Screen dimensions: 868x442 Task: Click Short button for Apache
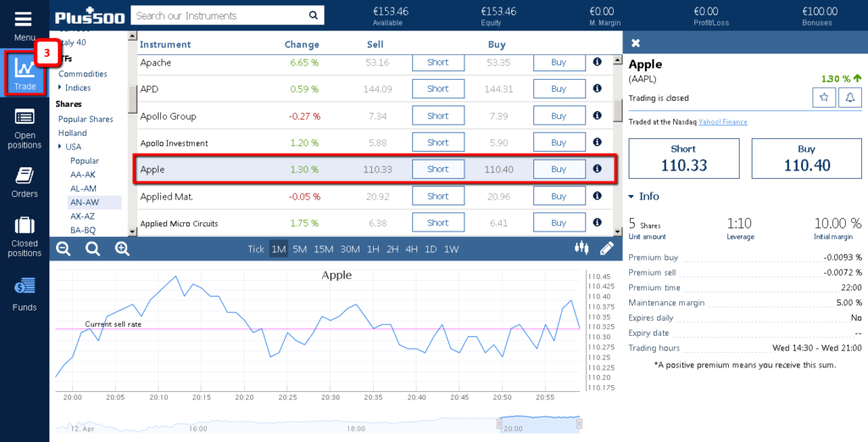coord(438,62)
